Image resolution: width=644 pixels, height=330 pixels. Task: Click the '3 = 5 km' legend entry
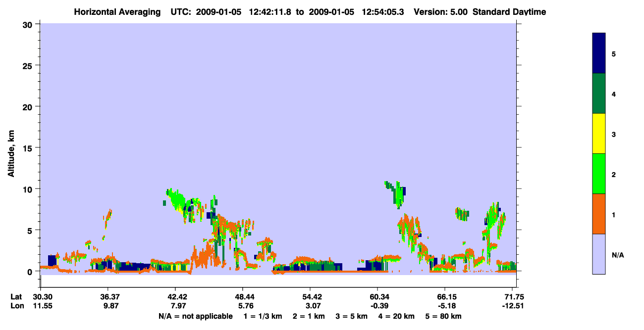352,316
